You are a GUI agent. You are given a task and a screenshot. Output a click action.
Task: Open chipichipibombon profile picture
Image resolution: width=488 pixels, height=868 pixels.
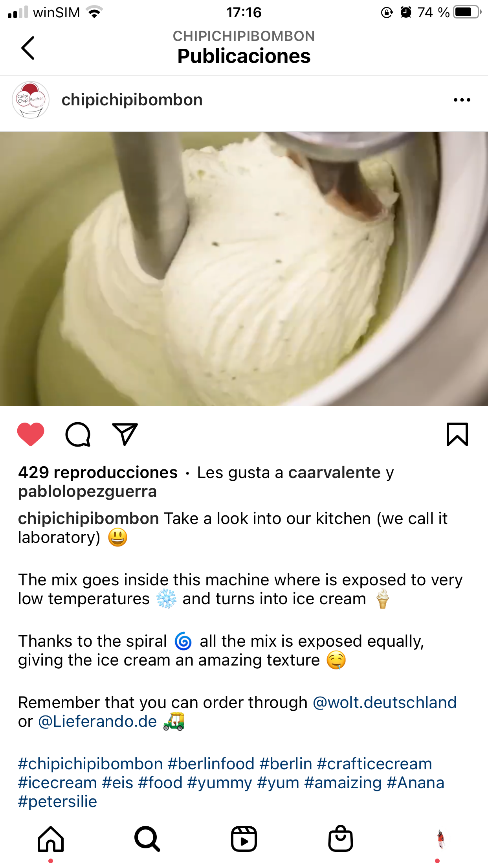31,100
